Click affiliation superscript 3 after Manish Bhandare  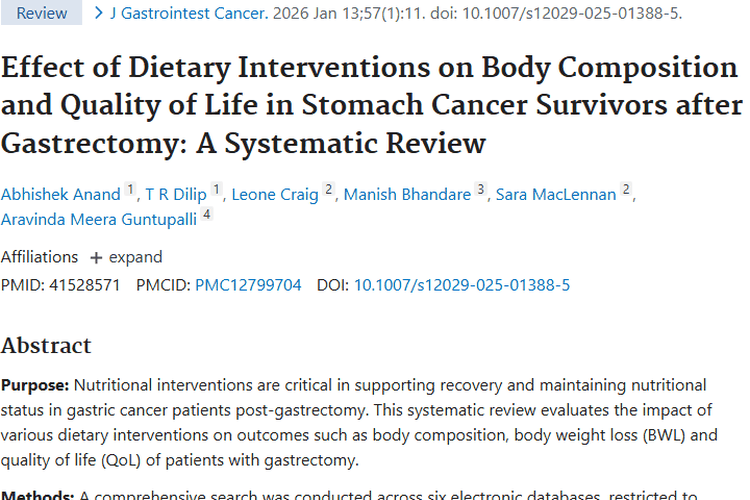[x=481, y=191]
